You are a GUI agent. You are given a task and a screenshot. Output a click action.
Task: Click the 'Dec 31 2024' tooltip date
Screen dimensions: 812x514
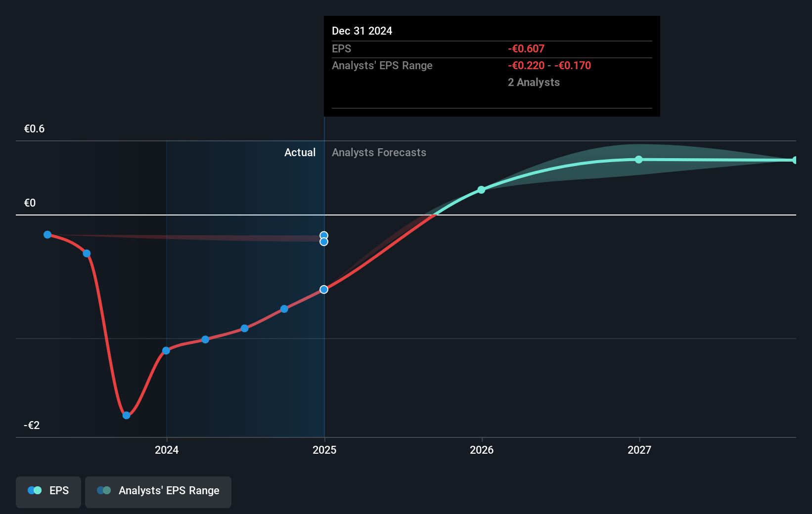click(x=362, y=31)
